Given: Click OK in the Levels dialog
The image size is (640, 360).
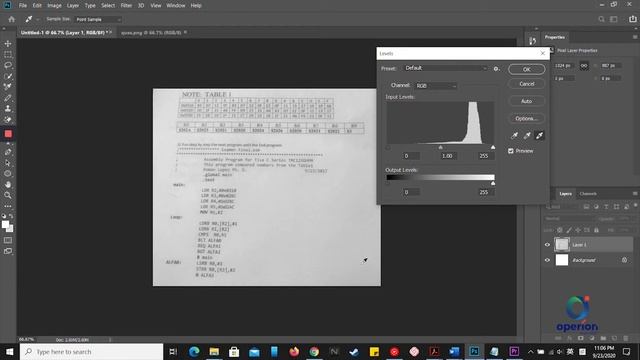Looking at the screenshot, I should point(527,69).
